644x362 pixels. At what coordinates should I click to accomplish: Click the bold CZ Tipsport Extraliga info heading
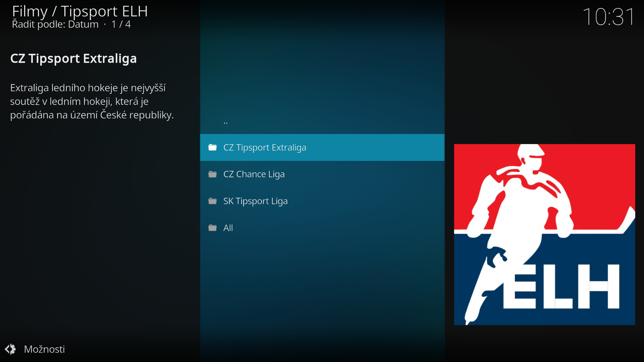[73, 59]
